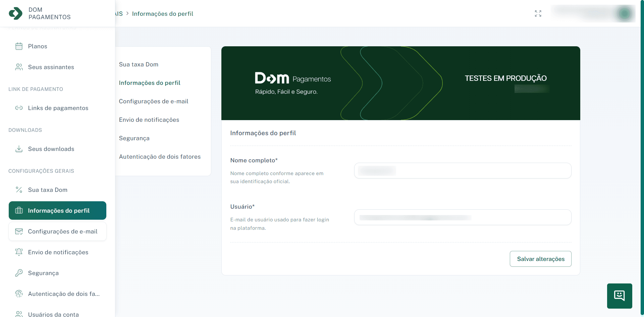Click the envelope icon for Configurações de e-mail
This screenshot has height=317, width=644.
19,231
